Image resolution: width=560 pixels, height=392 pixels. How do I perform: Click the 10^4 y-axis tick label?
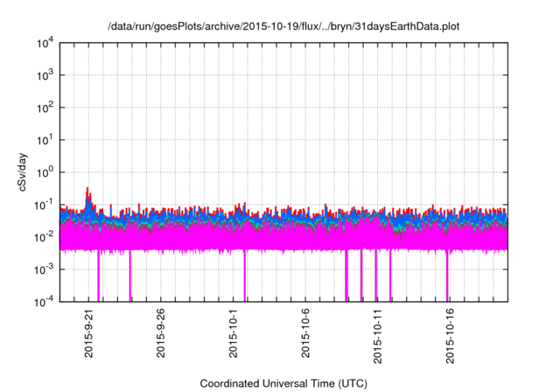(45, 43)
